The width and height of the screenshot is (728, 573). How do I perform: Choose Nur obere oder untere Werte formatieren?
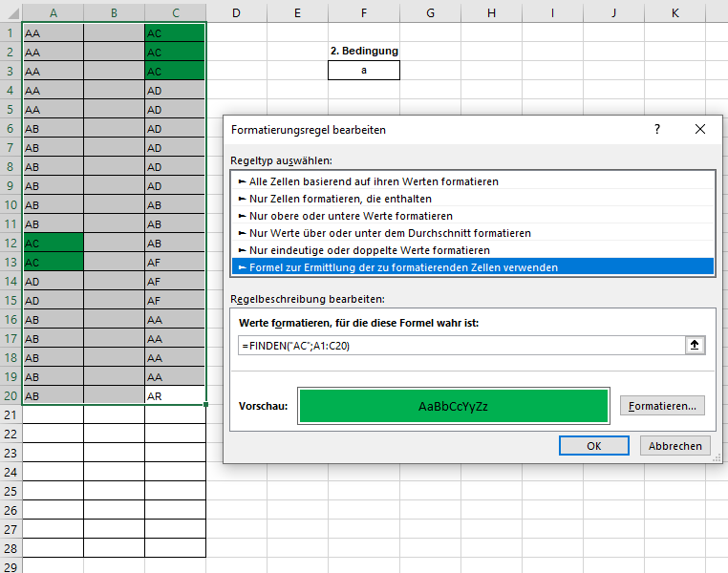tap(473, 216)
